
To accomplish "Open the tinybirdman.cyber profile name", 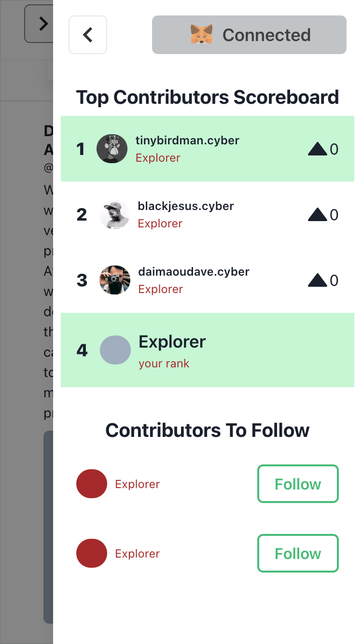I will click(x=187, y=140).
